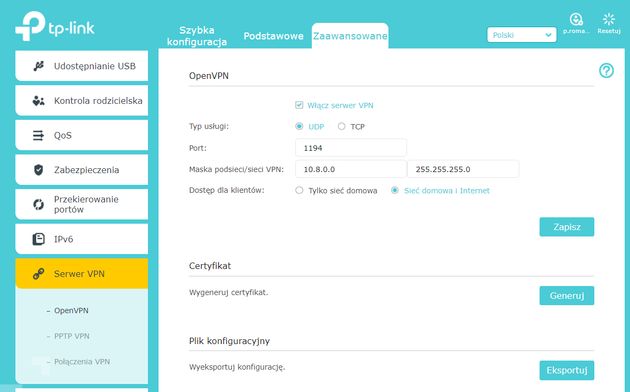The width and height of the screenshot is (630, 392).
Task: Select the UDP service type radio button
Action: click(x=299, y=126)
